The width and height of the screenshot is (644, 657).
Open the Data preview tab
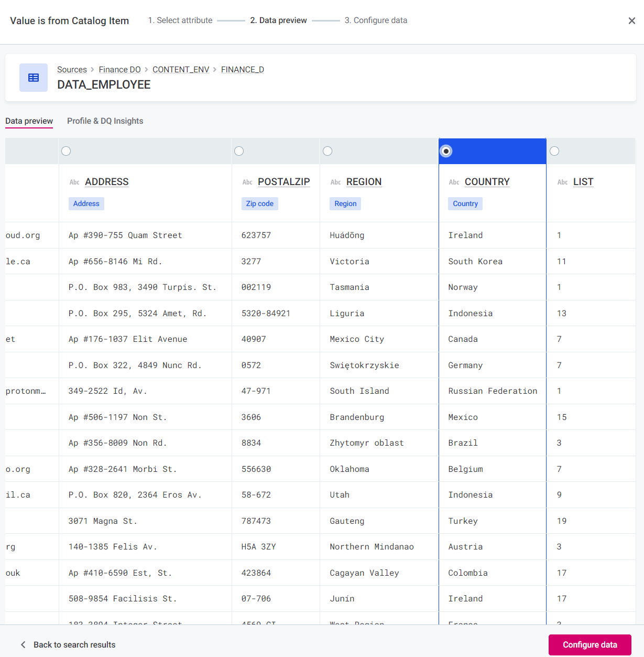29,121
